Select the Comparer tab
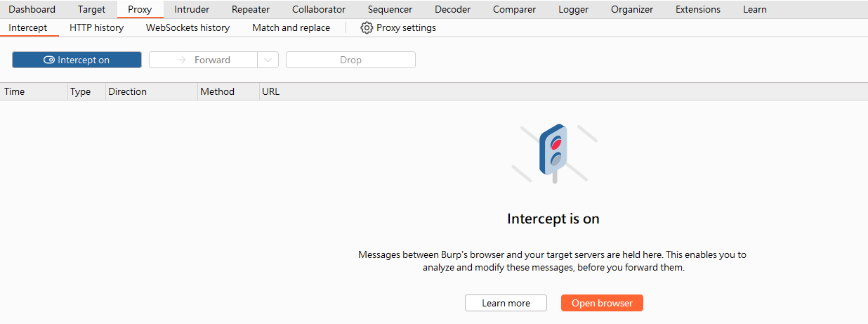 (514, 9)
